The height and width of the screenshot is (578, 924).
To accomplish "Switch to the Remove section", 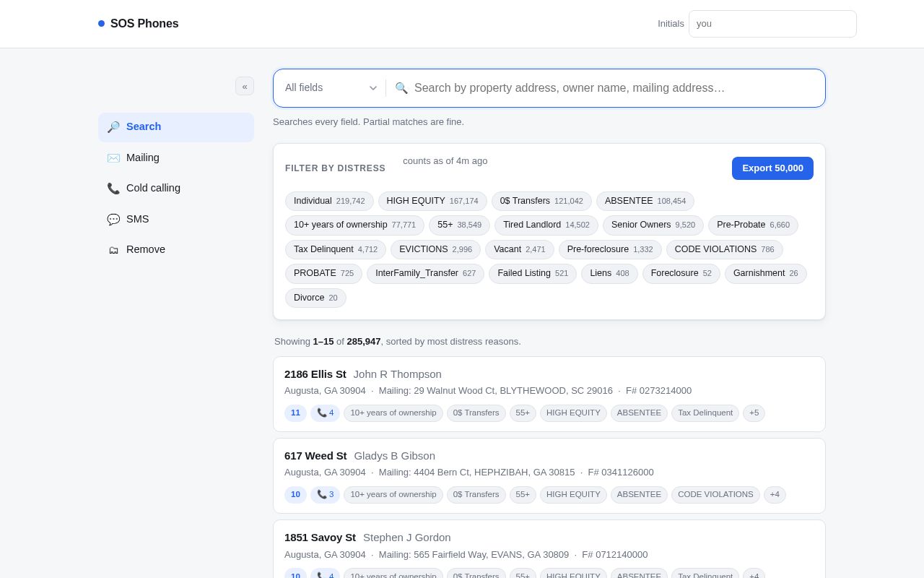I will pos(176,250).
